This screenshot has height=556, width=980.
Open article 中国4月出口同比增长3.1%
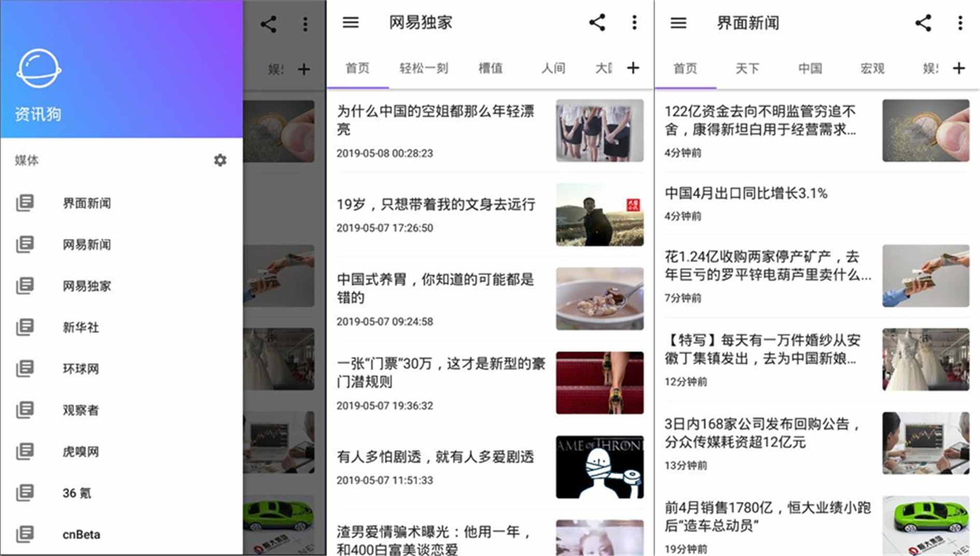click(746, 193)
